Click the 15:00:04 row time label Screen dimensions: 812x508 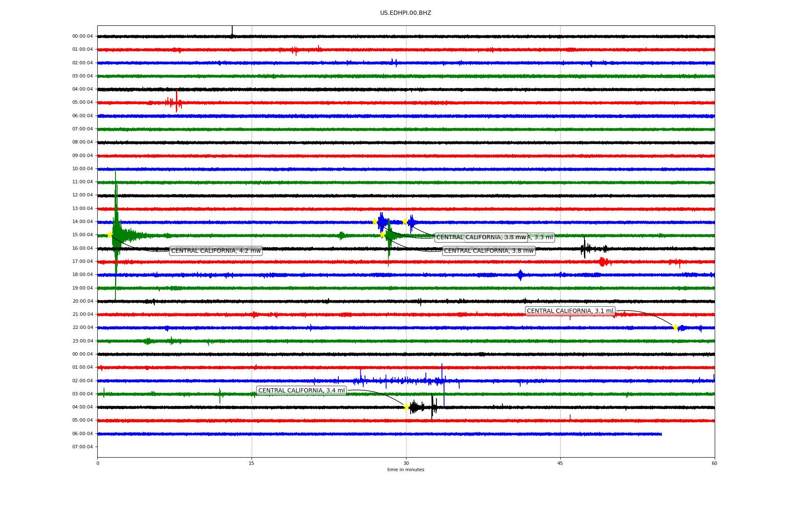click(82, 235)
